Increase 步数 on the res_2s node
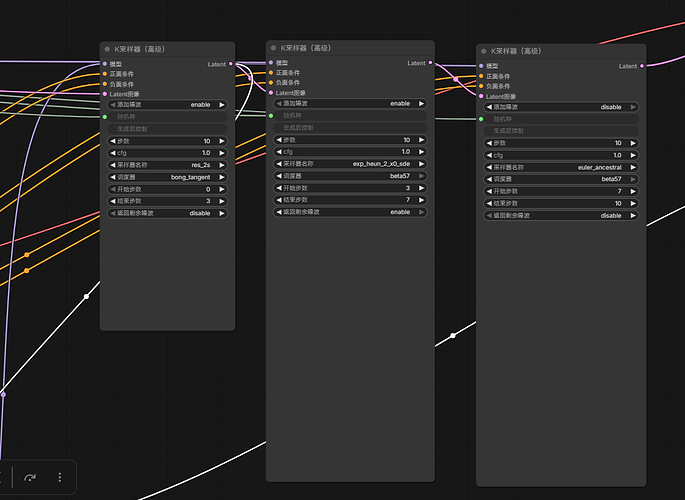Image resolution: width=685 pixels, height=500 pixels. click(x=222, y=141)
